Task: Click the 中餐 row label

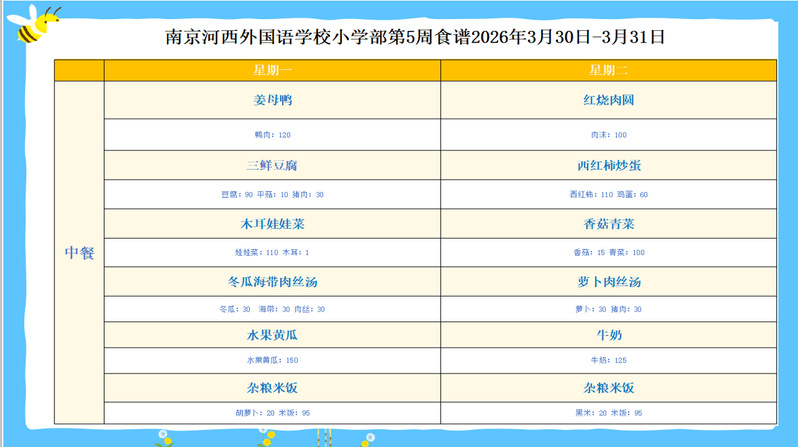Action: (79, 253)
